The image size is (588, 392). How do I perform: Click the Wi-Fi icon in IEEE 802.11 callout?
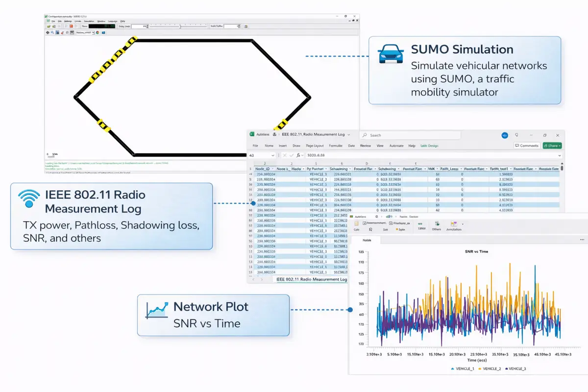pyautogui.click(x=29, y=198)
